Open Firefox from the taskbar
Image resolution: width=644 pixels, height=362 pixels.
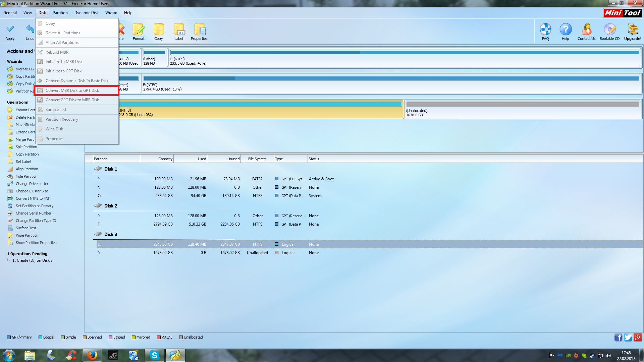pyautogui.click(x=92, y=355)
